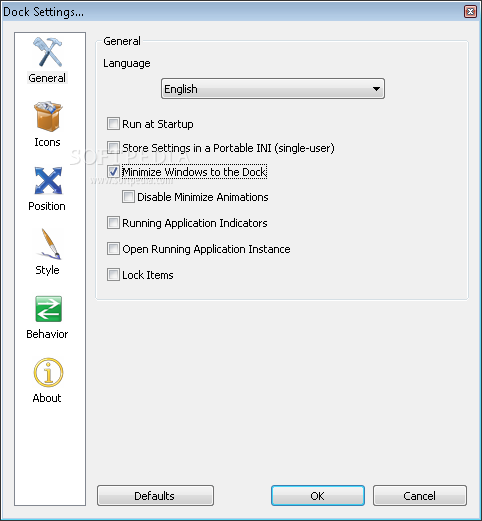Open the Behavior green arrows icon
482x521 pixels.
pos(48,309)
